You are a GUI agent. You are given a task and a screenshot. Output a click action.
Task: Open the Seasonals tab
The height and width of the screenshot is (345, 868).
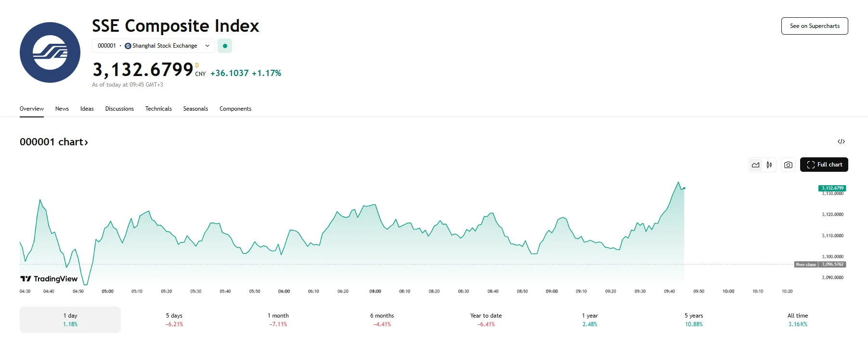click(x=195, y=109)
